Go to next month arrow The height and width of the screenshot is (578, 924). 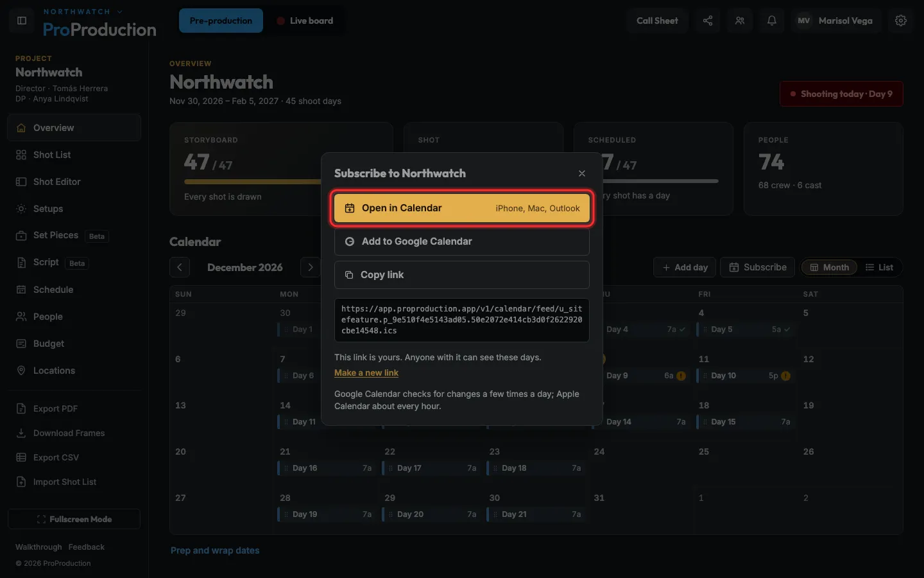point(311,267)
